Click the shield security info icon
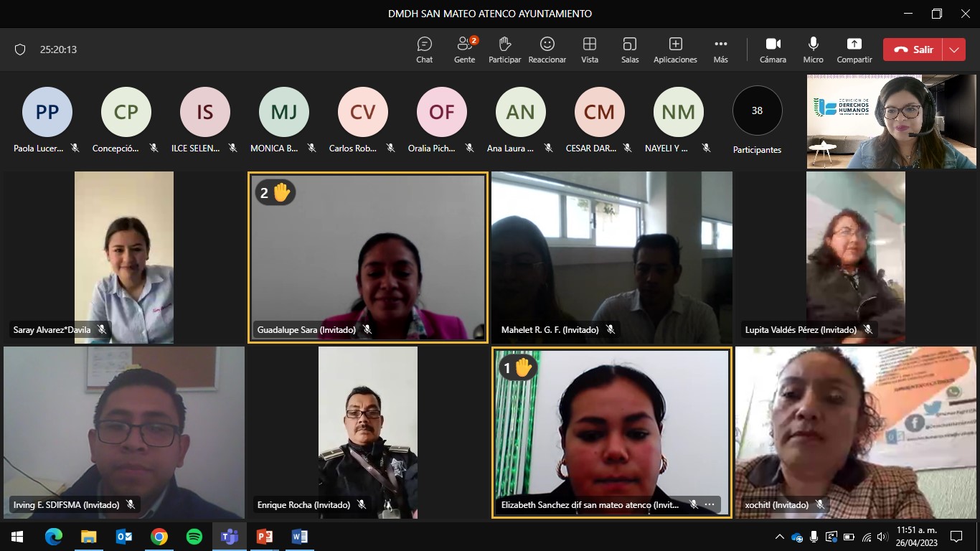Viewport: 980px width, 551px height. point(20,50)
